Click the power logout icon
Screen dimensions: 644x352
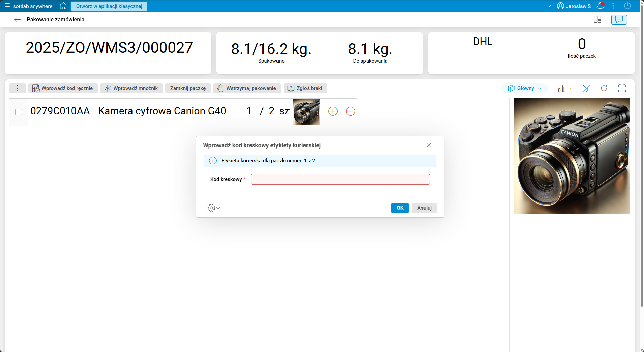(x=627, y=6)
